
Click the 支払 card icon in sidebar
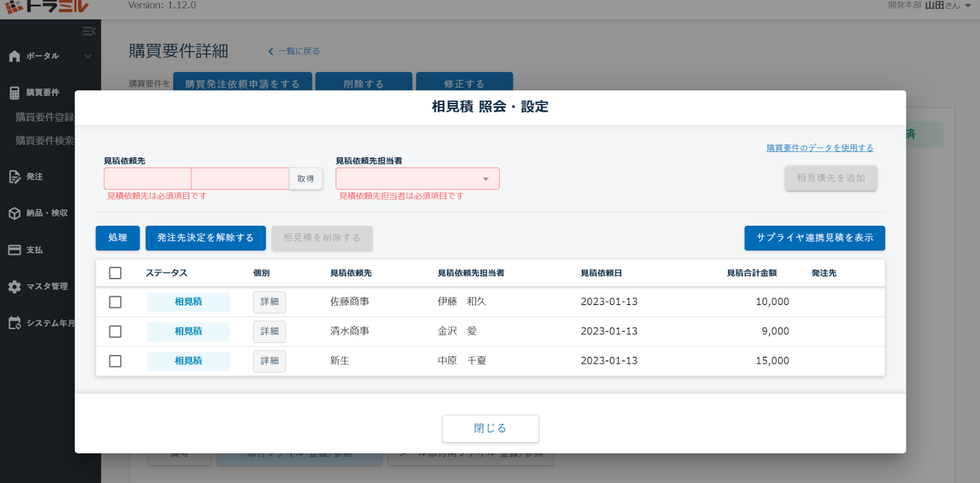15,250
